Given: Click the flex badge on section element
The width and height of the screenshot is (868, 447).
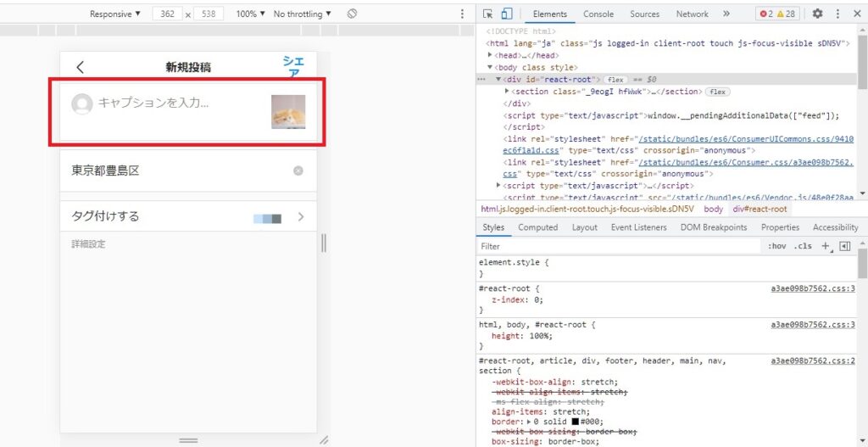Looking at the screenshot, I should pyautogui.click(x=717, y=92).
